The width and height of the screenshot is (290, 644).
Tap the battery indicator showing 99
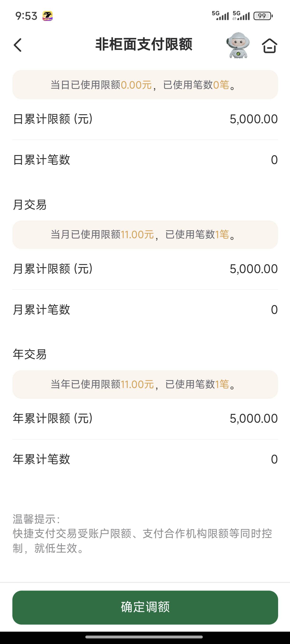coord(263,16)
